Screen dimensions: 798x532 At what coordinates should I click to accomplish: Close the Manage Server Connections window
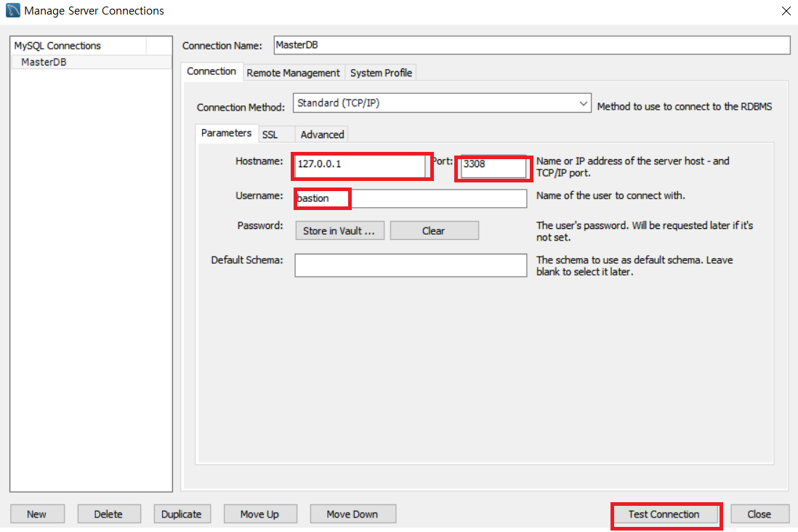[x=786, y=11]
